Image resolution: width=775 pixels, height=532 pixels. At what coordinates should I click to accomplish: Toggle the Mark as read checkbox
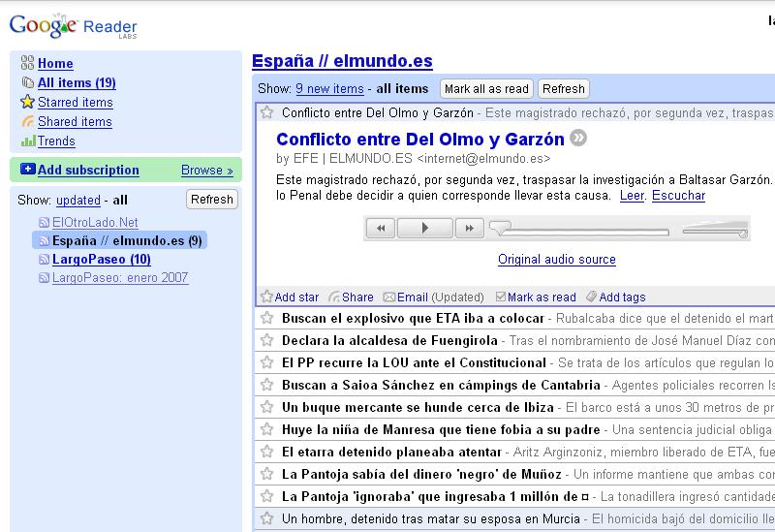[x=500, y=297]
